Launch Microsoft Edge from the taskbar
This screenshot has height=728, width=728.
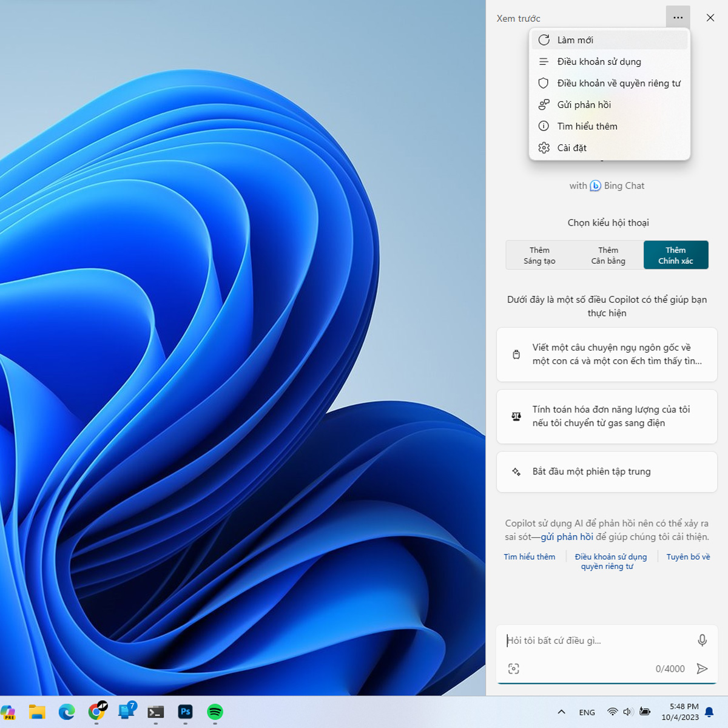click(x=67, y=712)
